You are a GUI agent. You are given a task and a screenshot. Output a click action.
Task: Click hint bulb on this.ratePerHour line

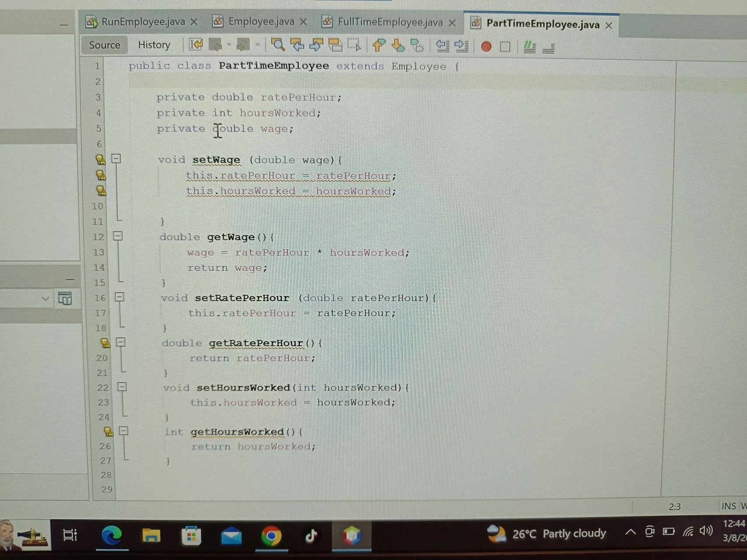point(101,175)
